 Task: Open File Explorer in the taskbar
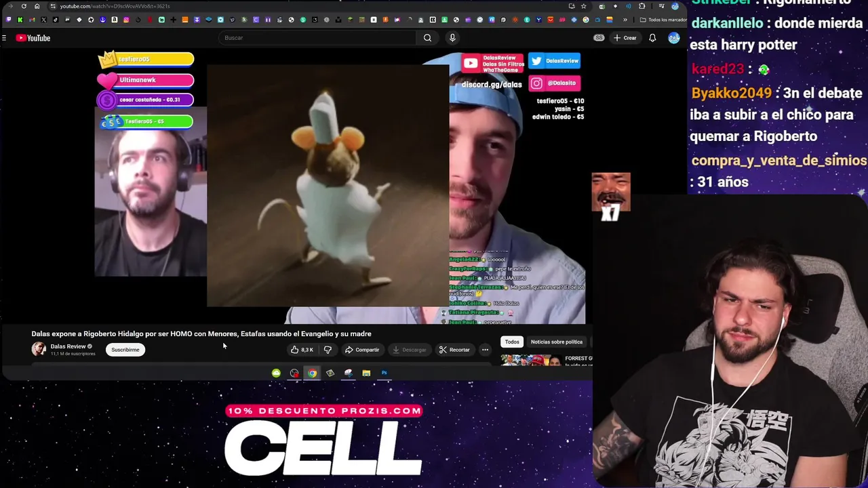366,373
